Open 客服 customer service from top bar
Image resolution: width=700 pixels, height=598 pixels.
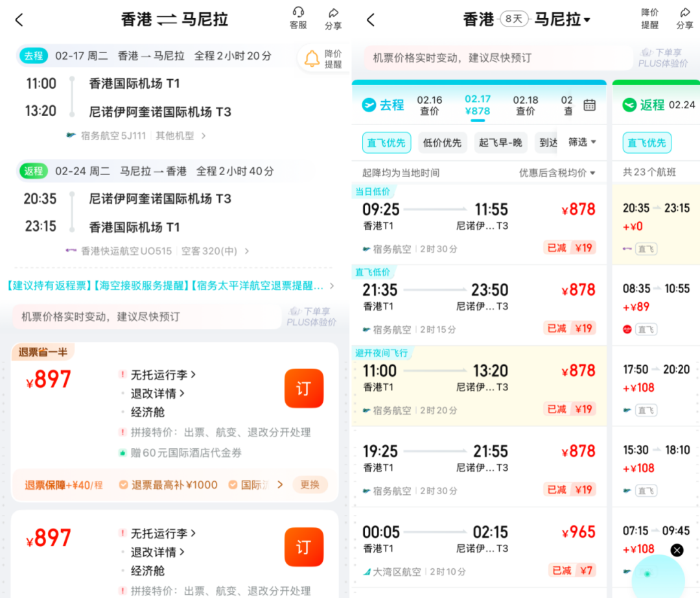click(x=297, y=18)
